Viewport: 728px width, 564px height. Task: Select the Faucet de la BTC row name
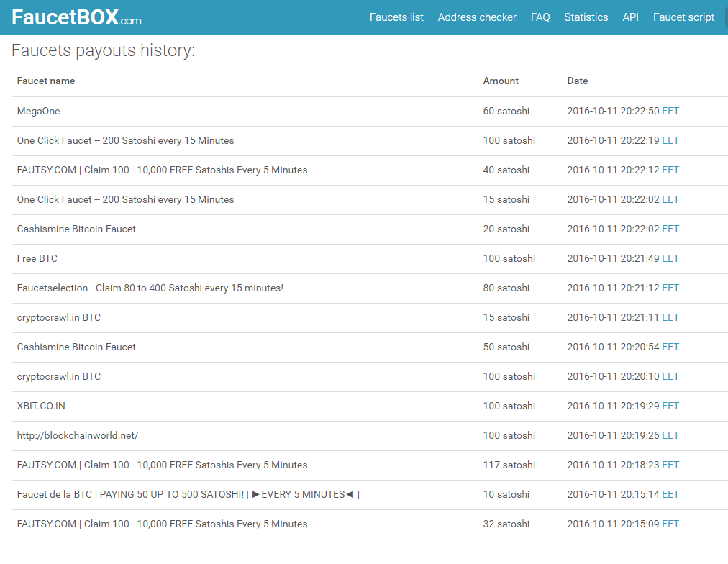(188, 494)
